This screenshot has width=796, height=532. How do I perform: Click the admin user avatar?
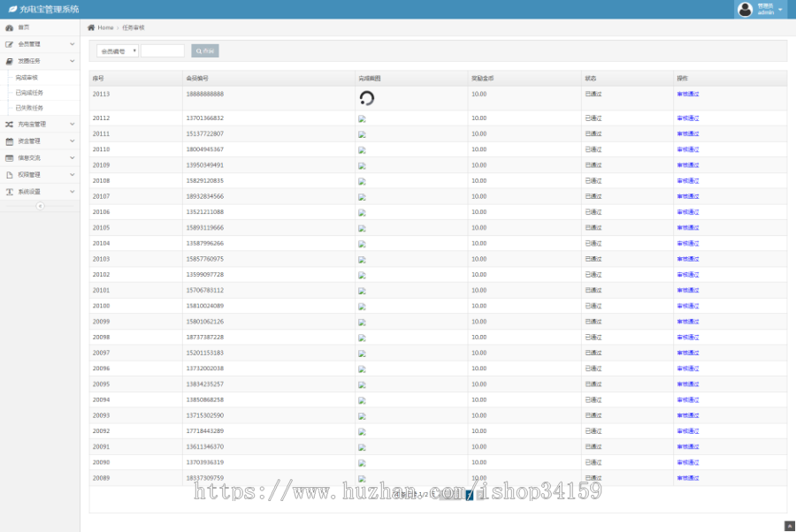pyautogui.click(x=745, y=9)
